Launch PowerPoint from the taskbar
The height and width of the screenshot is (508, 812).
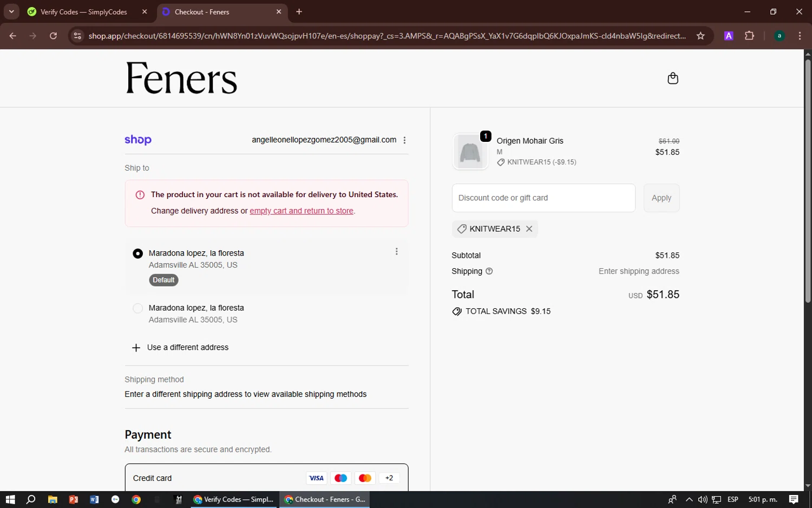coord(74,499)
